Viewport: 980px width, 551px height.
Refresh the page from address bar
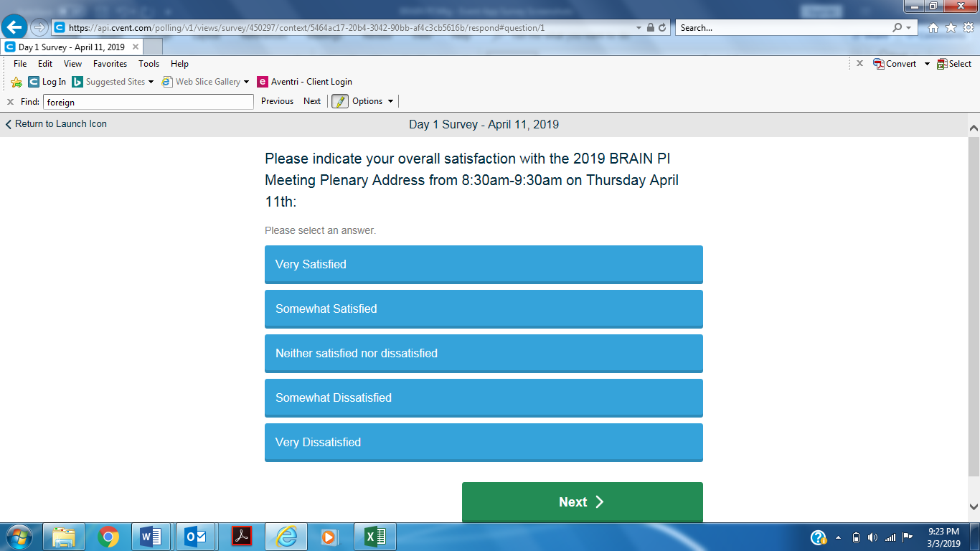tap(662, 28)
